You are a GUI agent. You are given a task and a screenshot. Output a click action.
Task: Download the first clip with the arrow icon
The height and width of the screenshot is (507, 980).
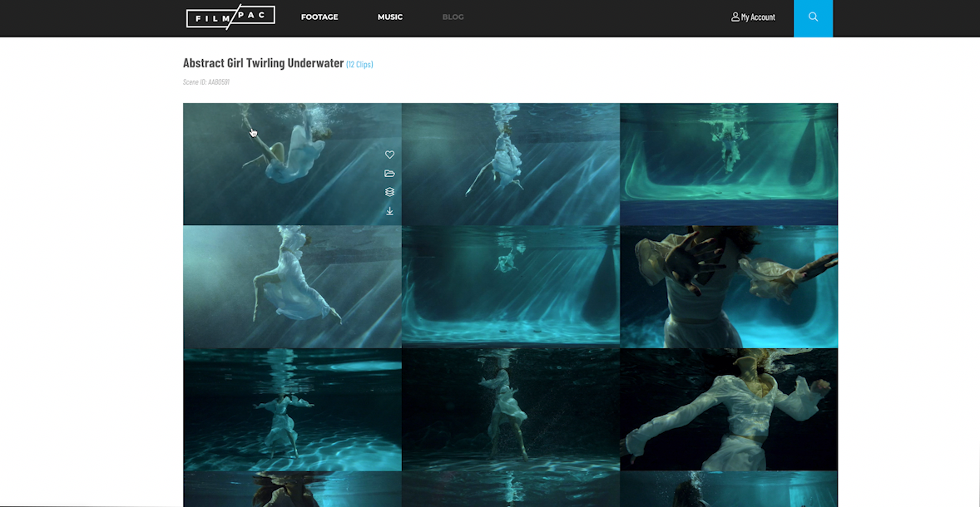click(389, 210)
